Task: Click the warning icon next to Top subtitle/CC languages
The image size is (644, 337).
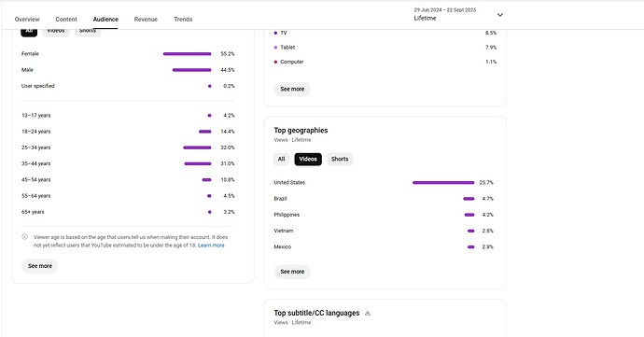Action: [x=368, y=313]
